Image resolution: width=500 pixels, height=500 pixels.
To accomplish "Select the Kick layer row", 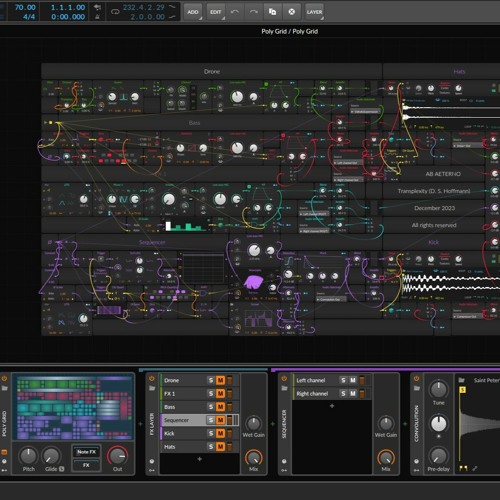I will coord(199,433).
